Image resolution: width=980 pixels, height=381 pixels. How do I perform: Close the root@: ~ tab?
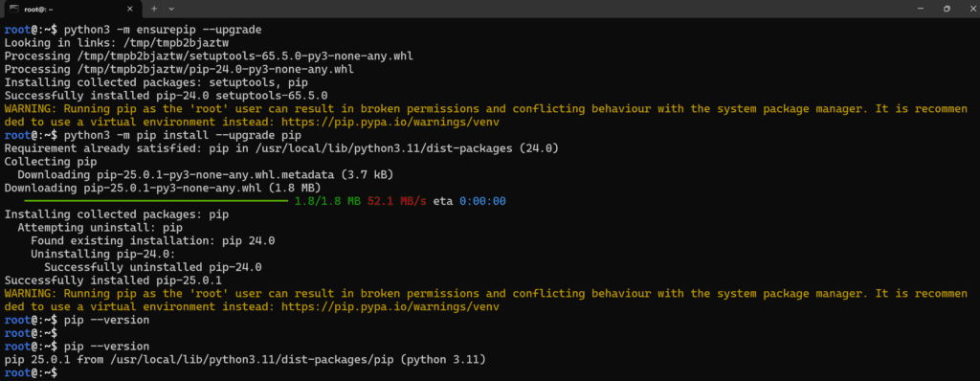coord(130,9)
